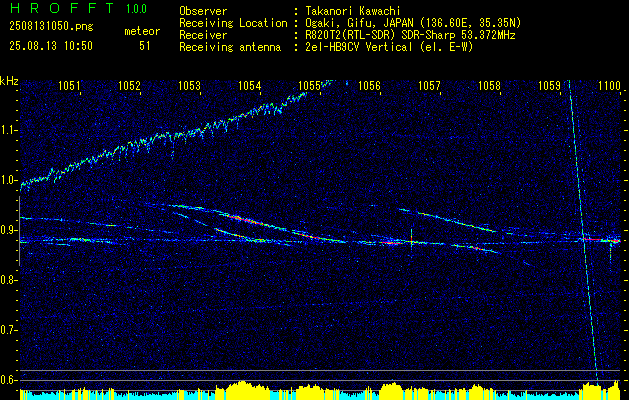Click the HROFFT program title text
The height and width of the screenshot is (400, 629).
point(62,8)
